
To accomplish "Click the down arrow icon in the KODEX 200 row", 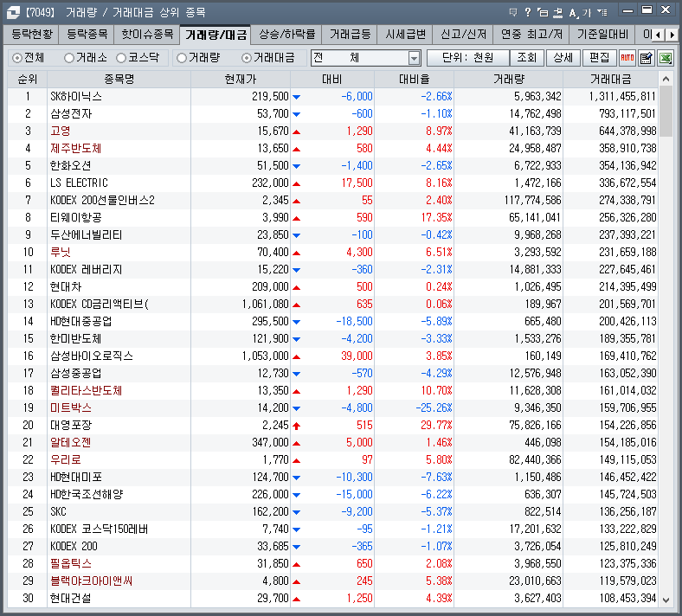I will click(297, 547).
